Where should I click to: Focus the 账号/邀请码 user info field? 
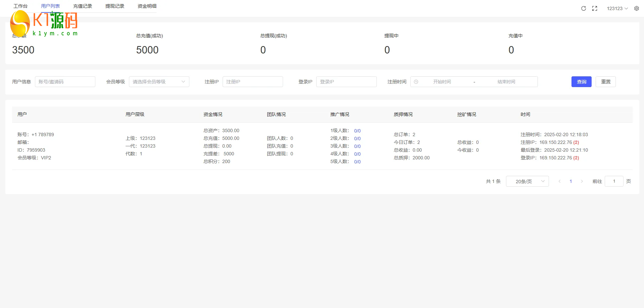pos(65,82)
